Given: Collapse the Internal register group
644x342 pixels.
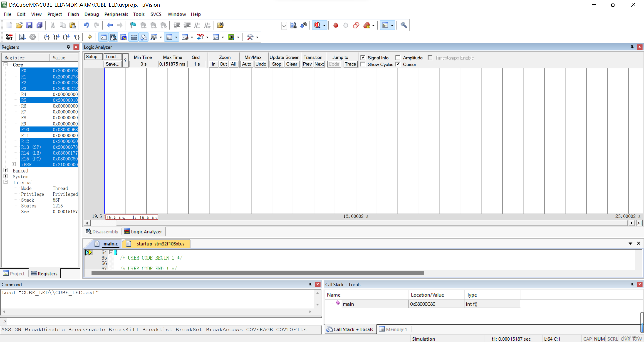Looking at the screenshot, I should click(x=6, y=182).
